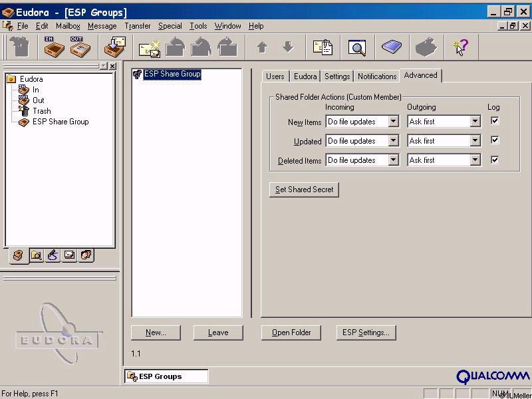Open the Tools menu
This screenshot has width=532, height=399.
198,26
